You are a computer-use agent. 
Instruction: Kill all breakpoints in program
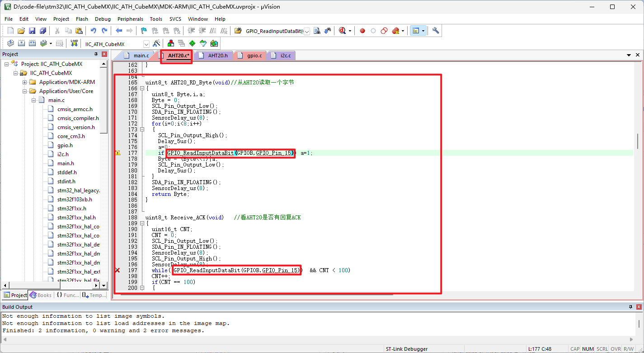pyautogui.click(x=396, y=31)
